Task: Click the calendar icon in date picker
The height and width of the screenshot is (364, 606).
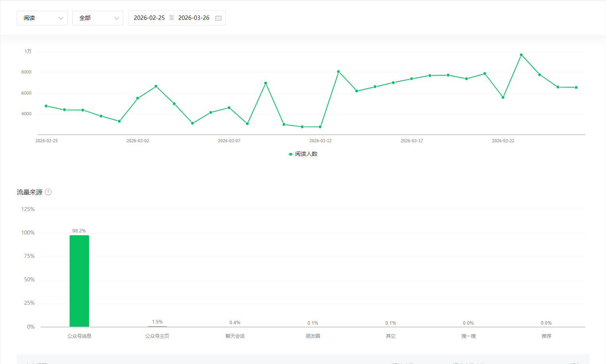Action: tap(218, 18)
